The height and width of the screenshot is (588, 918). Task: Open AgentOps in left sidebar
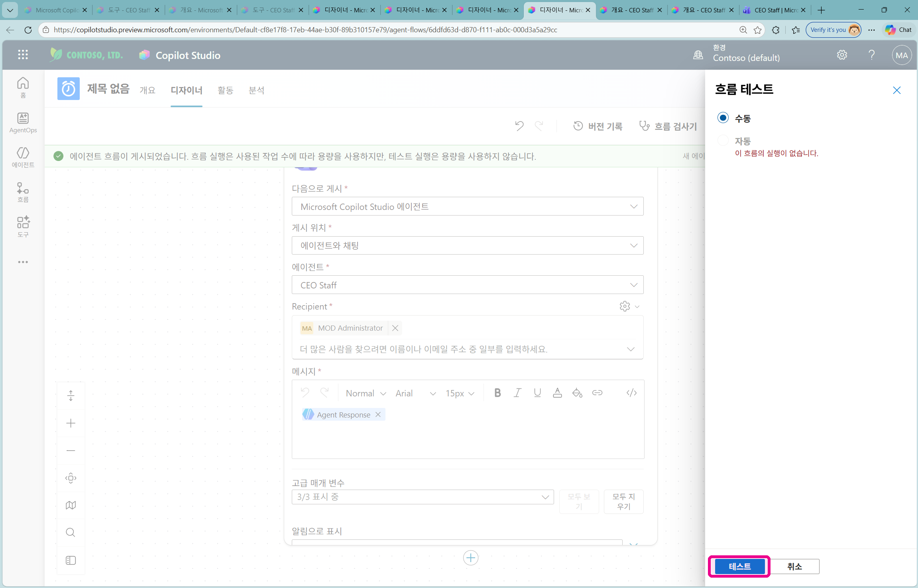[x=23, y=123]
